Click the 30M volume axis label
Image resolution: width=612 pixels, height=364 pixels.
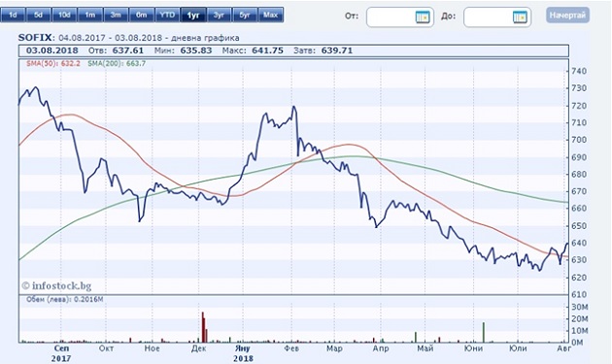point(580,307)
